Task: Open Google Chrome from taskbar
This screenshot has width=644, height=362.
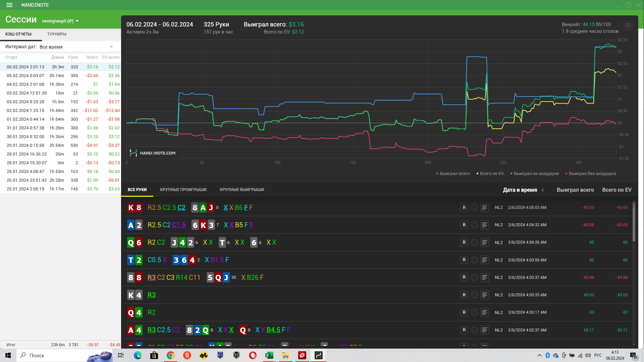Action: [170, 355]
